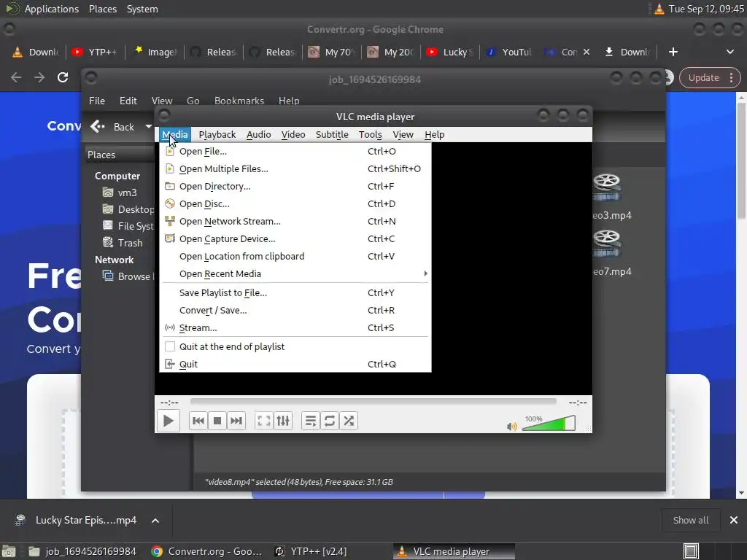This screenshot has height=560, width=747.
Task: Toggle loop mode in VLC
Action: [330, 421]
